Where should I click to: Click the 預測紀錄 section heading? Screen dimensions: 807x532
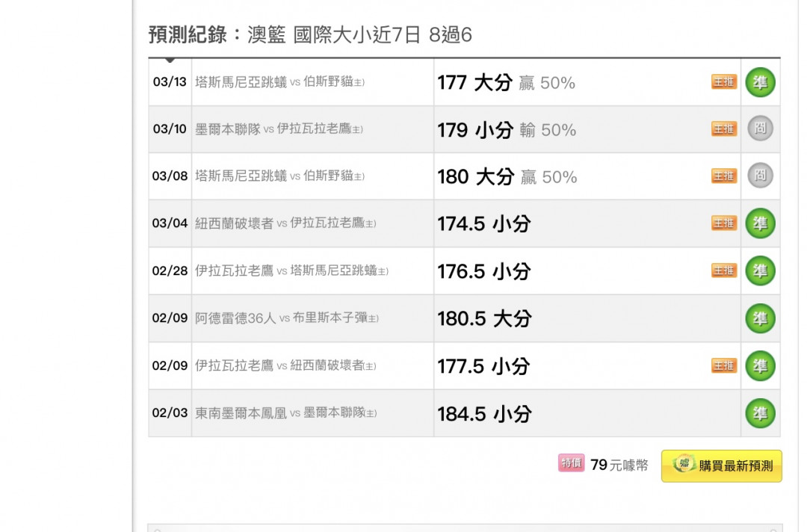(x=188, y=35)
